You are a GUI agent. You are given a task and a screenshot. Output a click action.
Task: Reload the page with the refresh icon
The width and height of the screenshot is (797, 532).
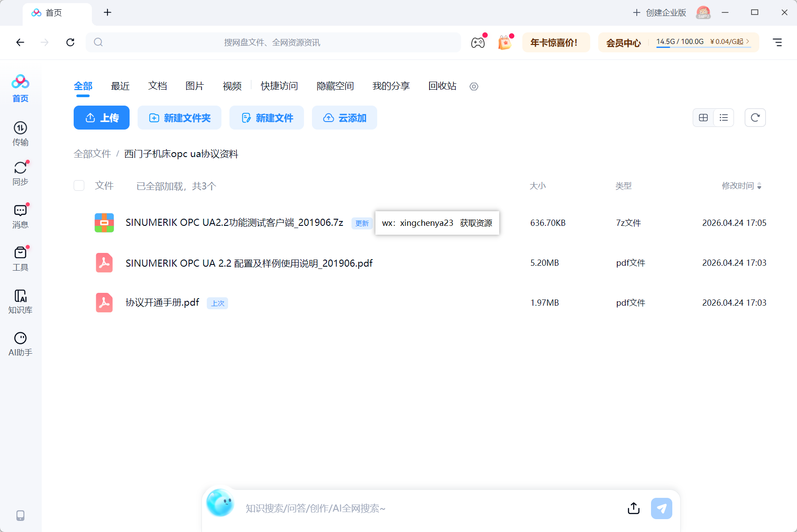pos(70,42)
